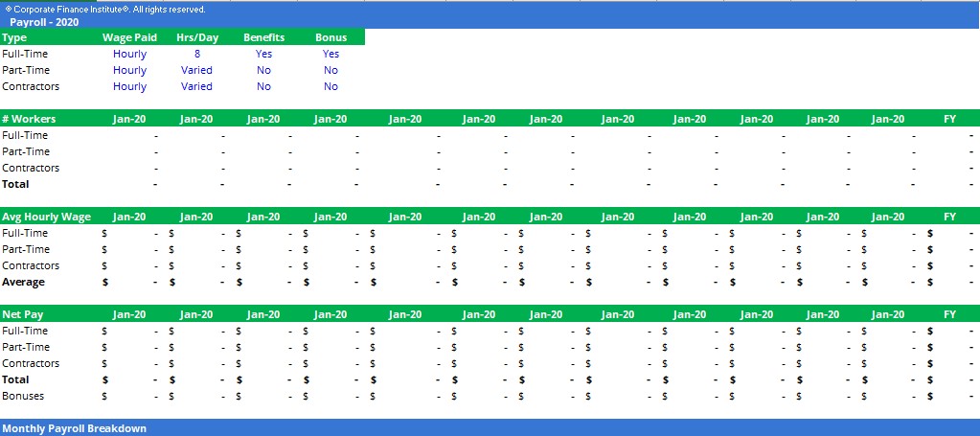Click the Corporate Finance Institute copyright text

(105, 10)
